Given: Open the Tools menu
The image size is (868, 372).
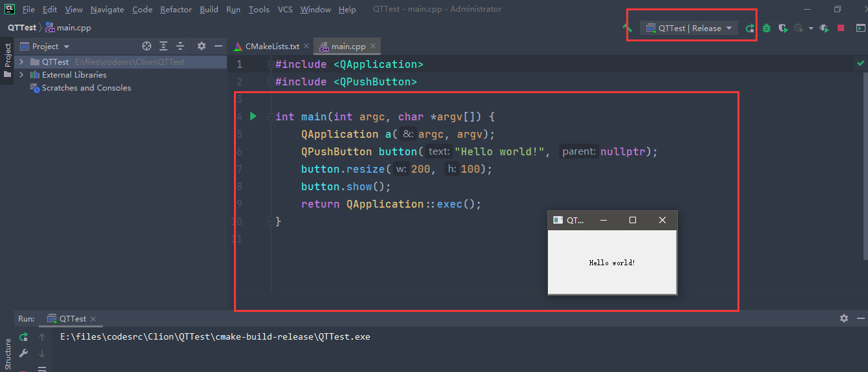Looking at the screenshot, I should 259,9.
